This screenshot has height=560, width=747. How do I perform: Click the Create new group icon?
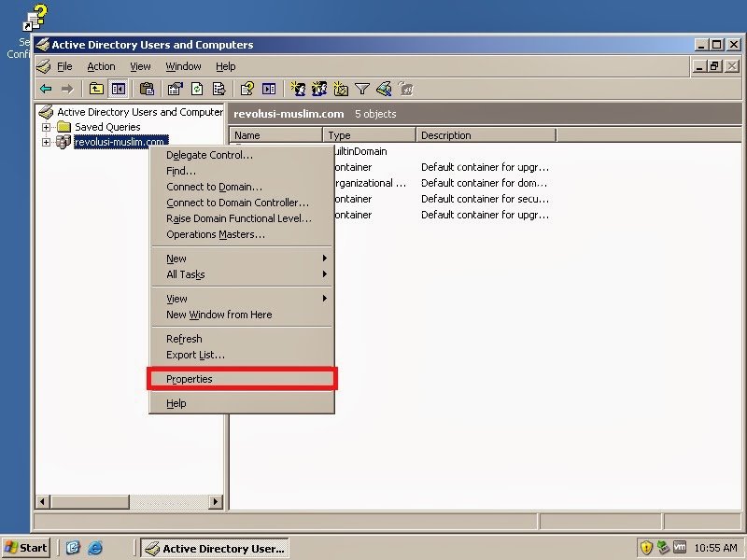point(319,89)
